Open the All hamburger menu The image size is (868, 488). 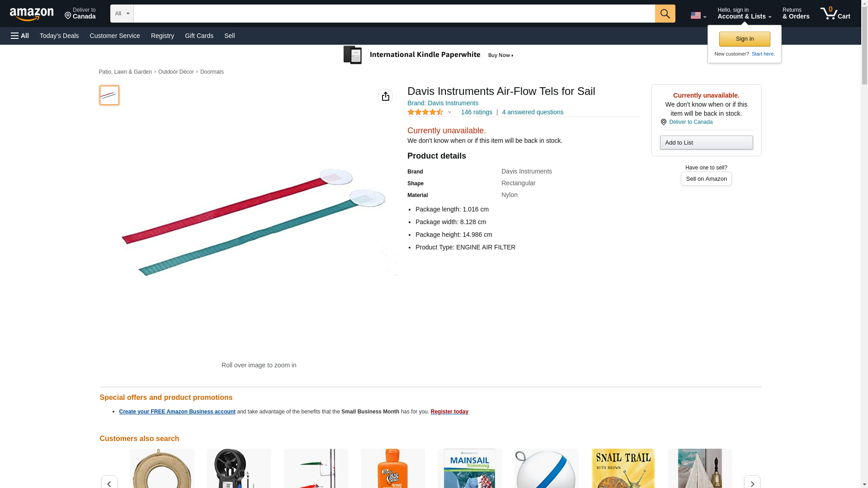click(20, 36)
